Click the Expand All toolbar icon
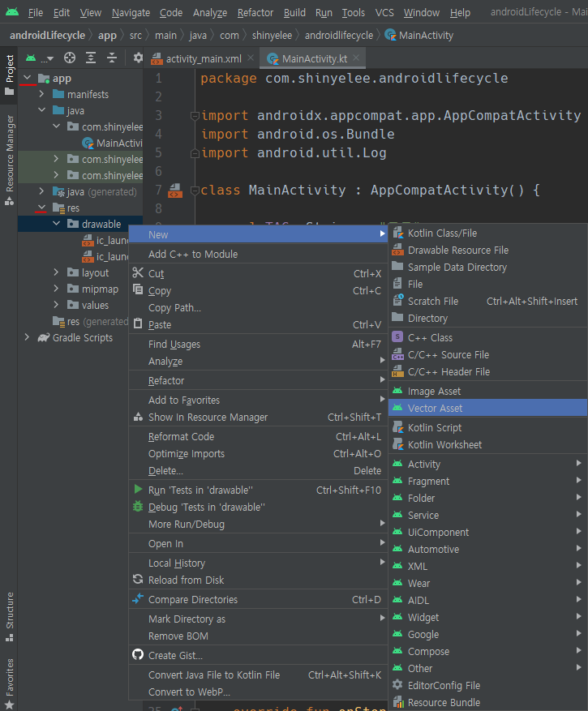The width and height of the screenshot is (588, 711). pyautogui.click(x=91, y=58)
